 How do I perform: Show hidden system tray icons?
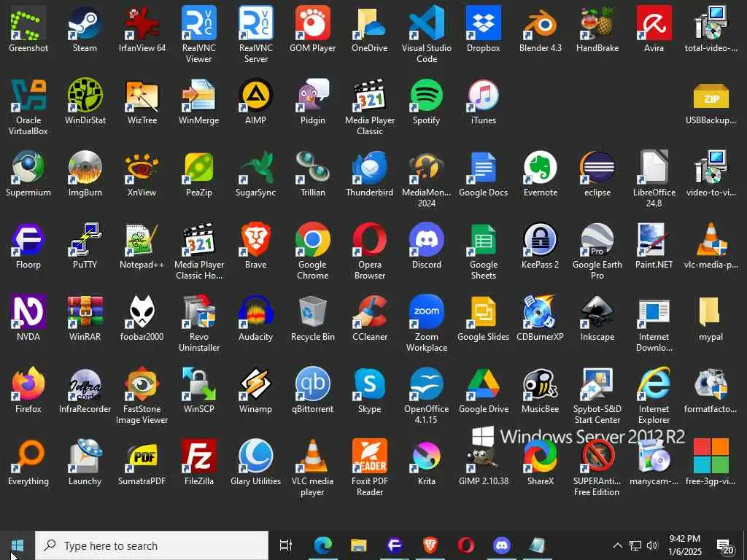point(617,545)
